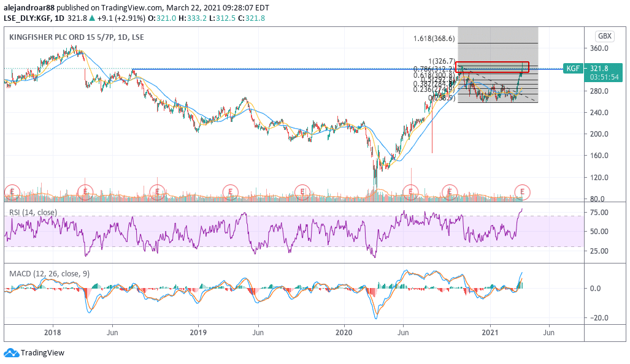Viewport: 630px width, 364px height.
Task: Click the 2019 label on time axis
Action: coord(198,333)
